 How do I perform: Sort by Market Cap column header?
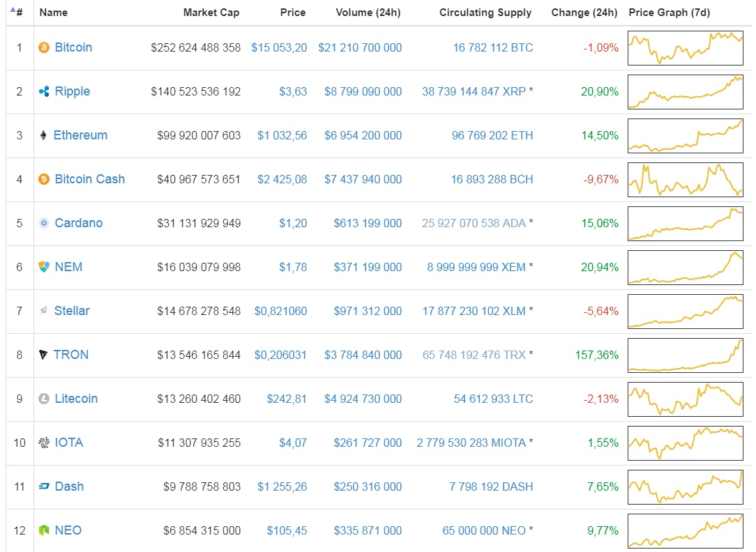pyautogui.click(x=211, y=13)
